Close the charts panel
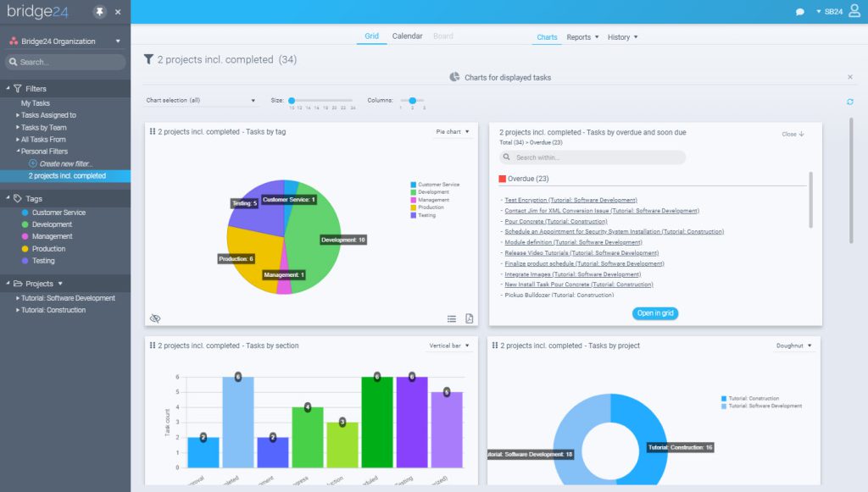The height and width of the screenshot is (492, 868). pyautogui.click(x=849, y=77)
